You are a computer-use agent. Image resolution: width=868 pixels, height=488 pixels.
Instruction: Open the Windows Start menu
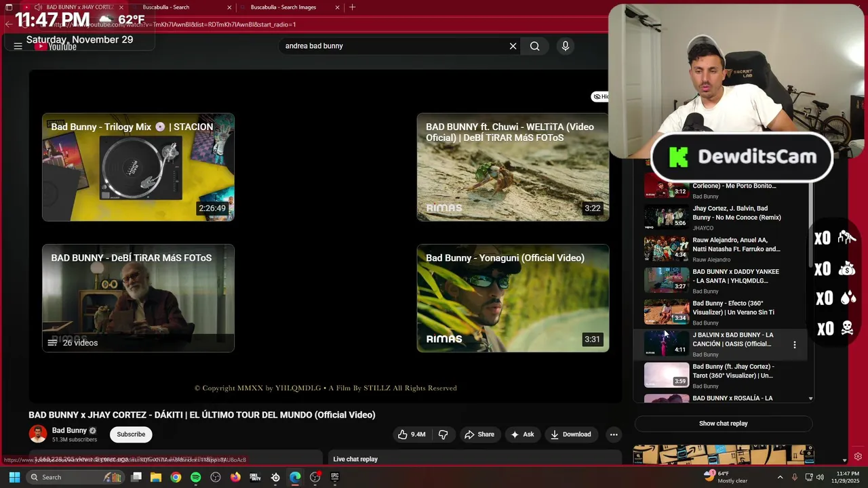(x=14, y=477)
